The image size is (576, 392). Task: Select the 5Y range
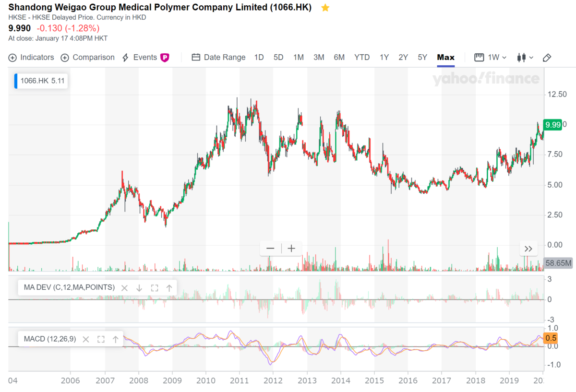422,58
